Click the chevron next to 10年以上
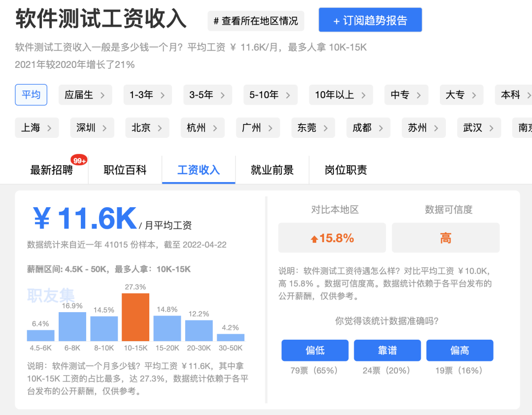Screen dimensions: 532x415 pyautogui.click(x=364, y=96)
